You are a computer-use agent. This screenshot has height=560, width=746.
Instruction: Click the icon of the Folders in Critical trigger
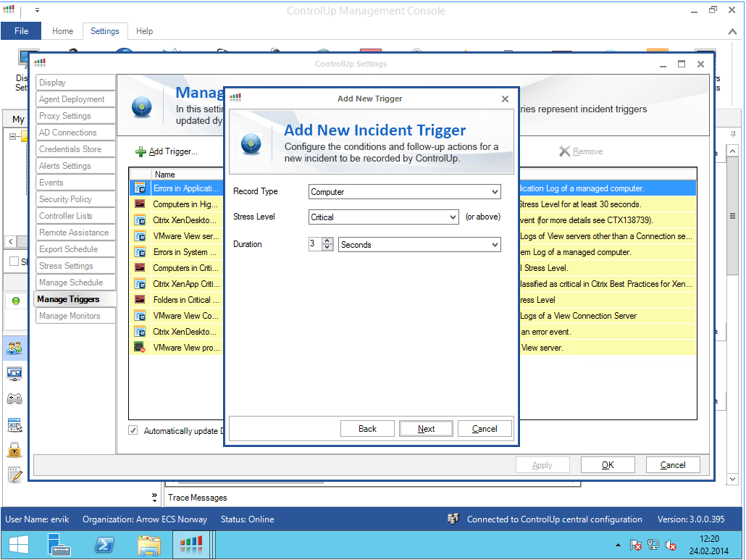(x=139, y=300)
